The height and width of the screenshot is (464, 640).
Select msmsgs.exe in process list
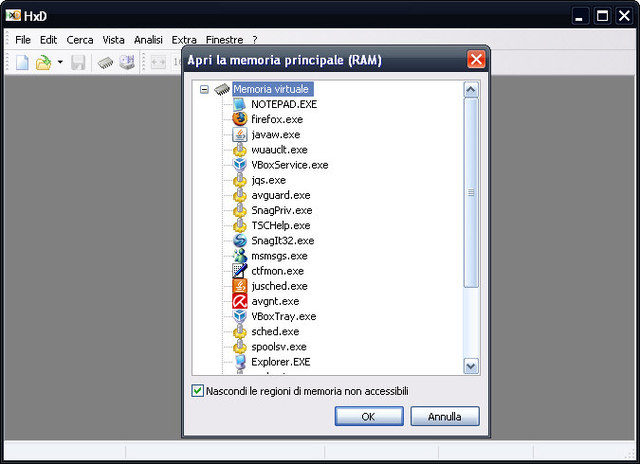(279, 256)
